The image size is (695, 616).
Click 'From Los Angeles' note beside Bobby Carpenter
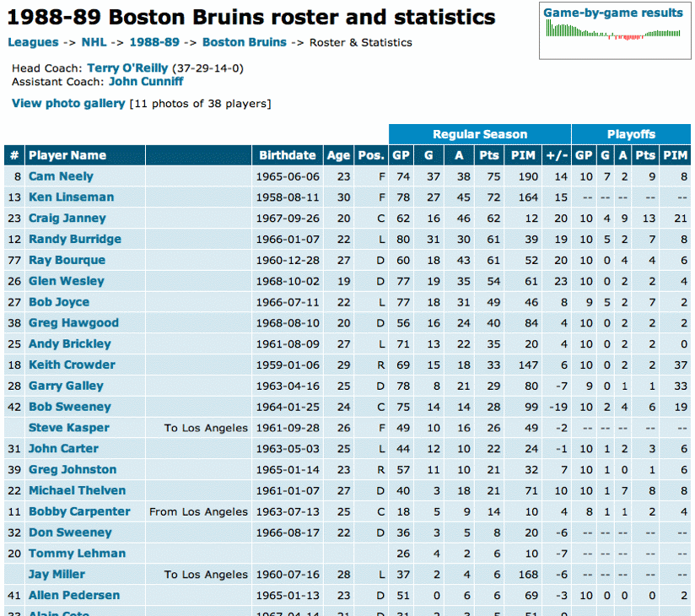(x=198, y=511)
